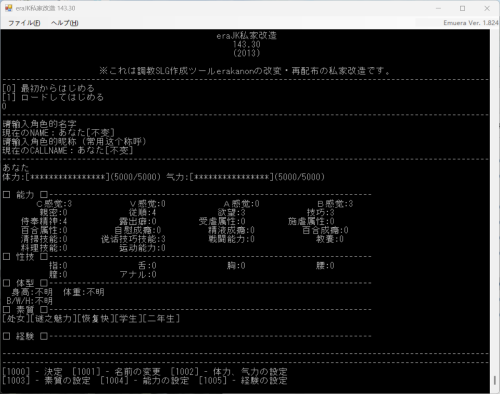This screenshot has height=394, width=500.
Task: Maximize the eraJK window
Action: tap(463, 8)
